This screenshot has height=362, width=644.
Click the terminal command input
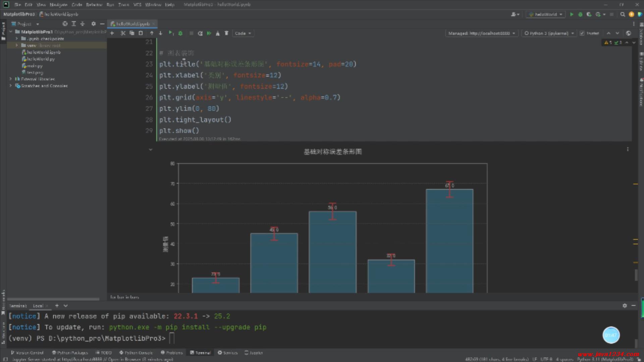click(x=172, y=338)
